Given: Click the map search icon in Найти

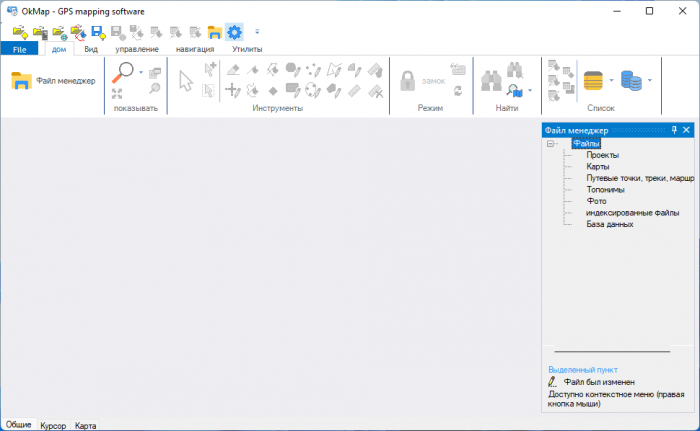Looking at the screenshot, I should 515,91.
